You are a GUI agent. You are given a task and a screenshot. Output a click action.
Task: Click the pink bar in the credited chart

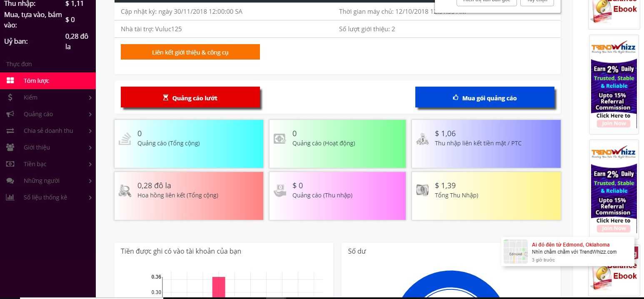tap(219, 287)
